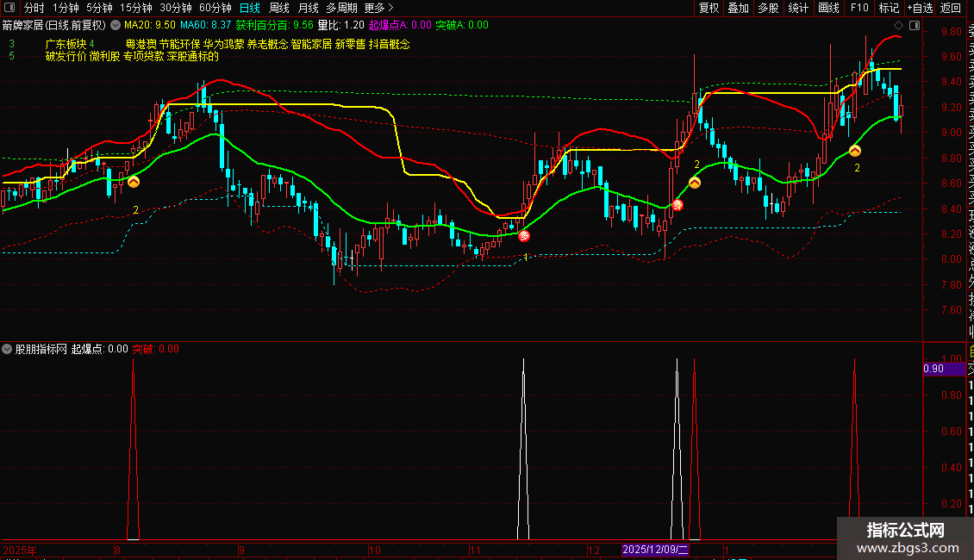Select the 日线 daily period
Image resolution: width=974 pixels, height=560 pixels.
250,8
